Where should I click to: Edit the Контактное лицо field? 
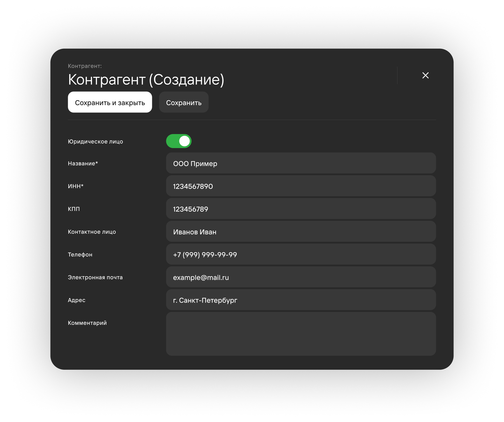[x=301, y=231]
